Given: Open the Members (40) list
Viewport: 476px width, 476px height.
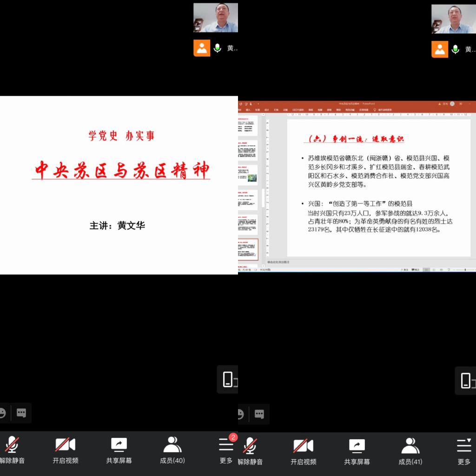Looking at the screenshot, I should pyautogui.click(x=172, y=450).
